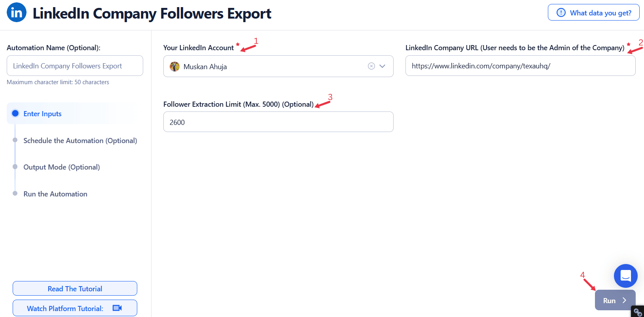Open the chat support bubble
Image resolution: width=644 pixels, height=317 pixels.
pyautogui.click(x=625, y=276)
